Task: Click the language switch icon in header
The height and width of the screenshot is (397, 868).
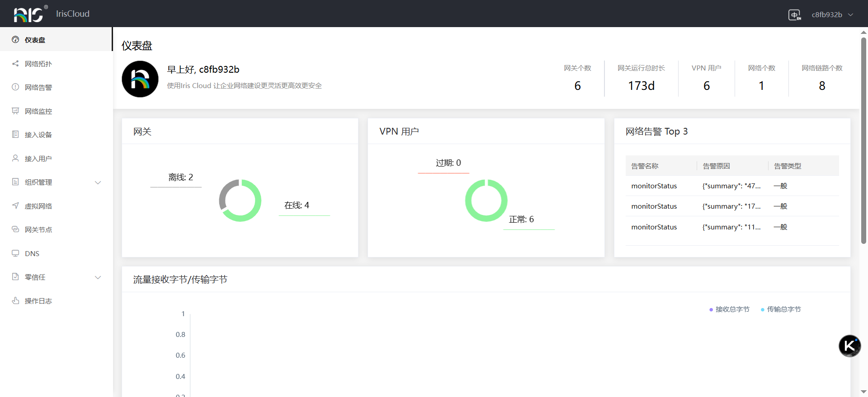Action: click(x=794, y=15)
